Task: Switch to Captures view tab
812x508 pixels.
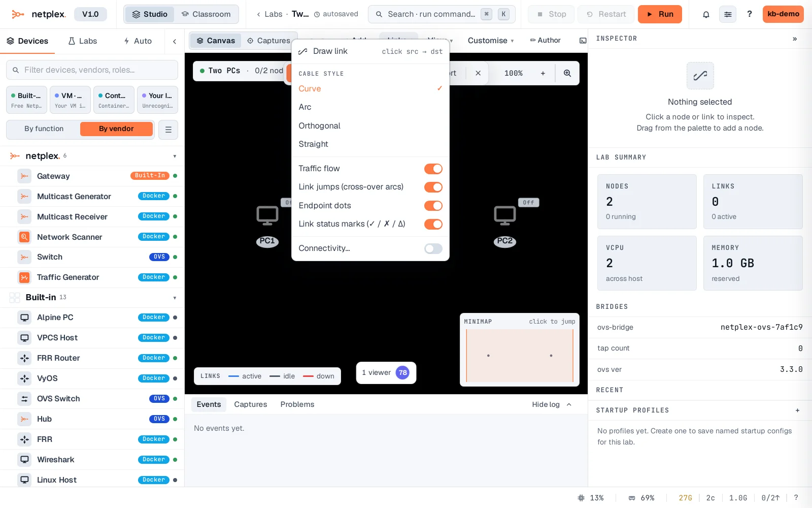Action: pos(268,41)
